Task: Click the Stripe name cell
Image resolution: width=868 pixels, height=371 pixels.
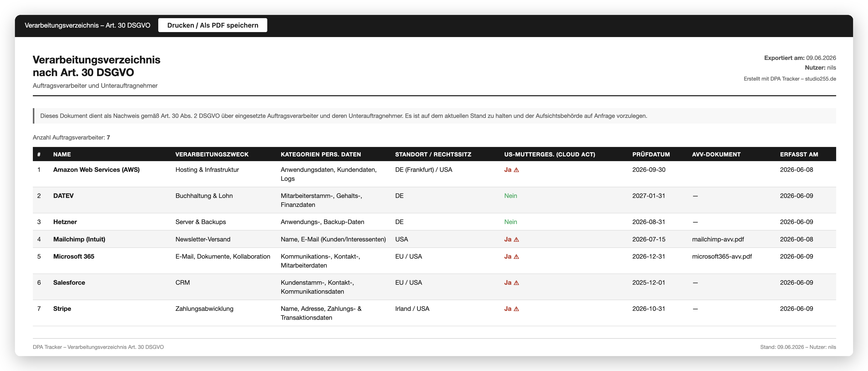Action: [62, 308]
